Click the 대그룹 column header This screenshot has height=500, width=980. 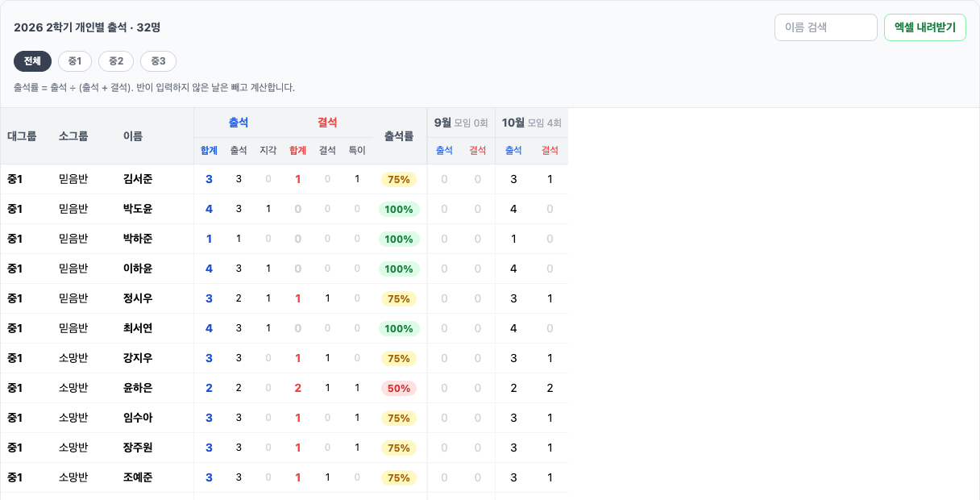coord(22,136)
